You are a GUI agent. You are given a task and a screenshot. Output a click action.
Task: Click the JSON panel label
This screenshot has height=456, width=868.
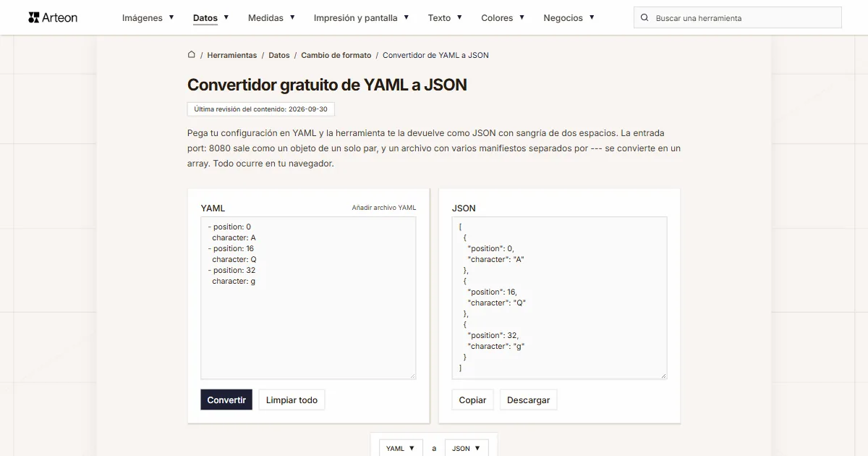coord(464,208)
